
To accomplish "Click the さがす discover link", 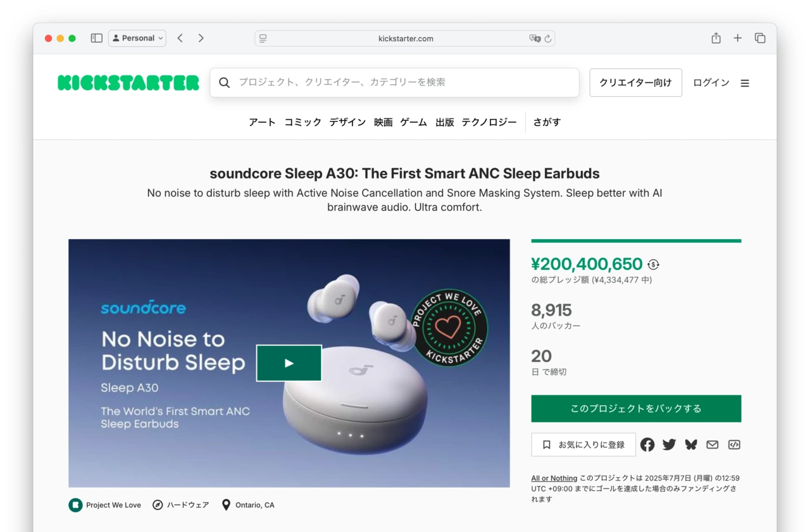I will 547,122.
